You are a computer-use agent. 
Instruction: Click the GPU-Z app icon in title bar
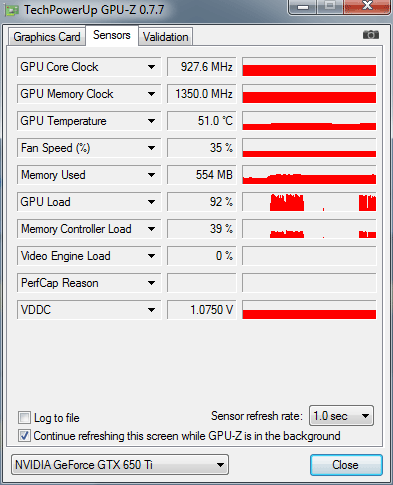12,10
